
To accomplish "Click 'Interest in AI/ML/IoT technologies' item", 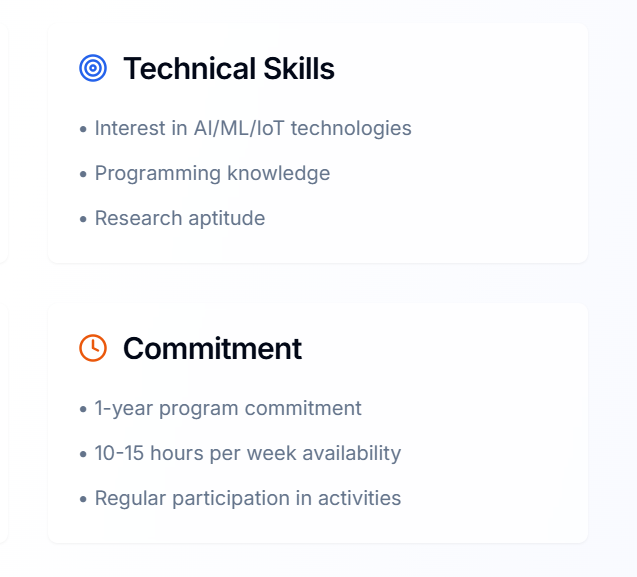I will coord(253,128).
